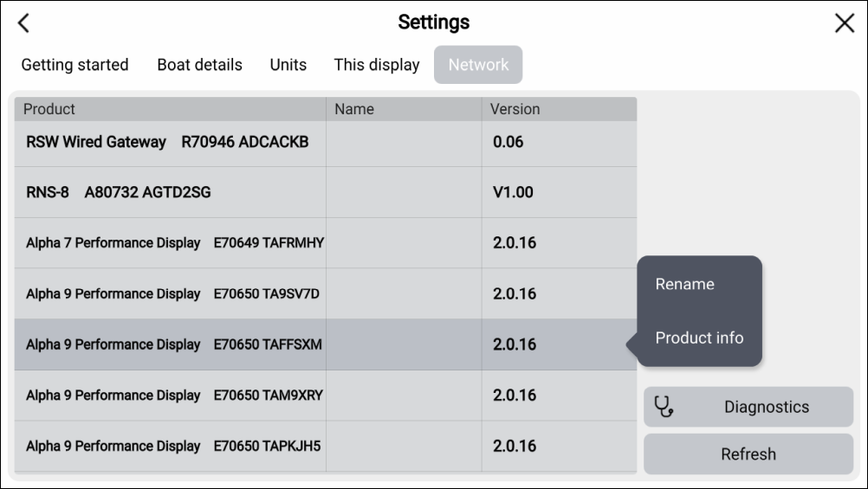Select Alpha 9 Display TAM9XRY row
The height and width of the screenshot is (489, 868).
click(174, 396)
